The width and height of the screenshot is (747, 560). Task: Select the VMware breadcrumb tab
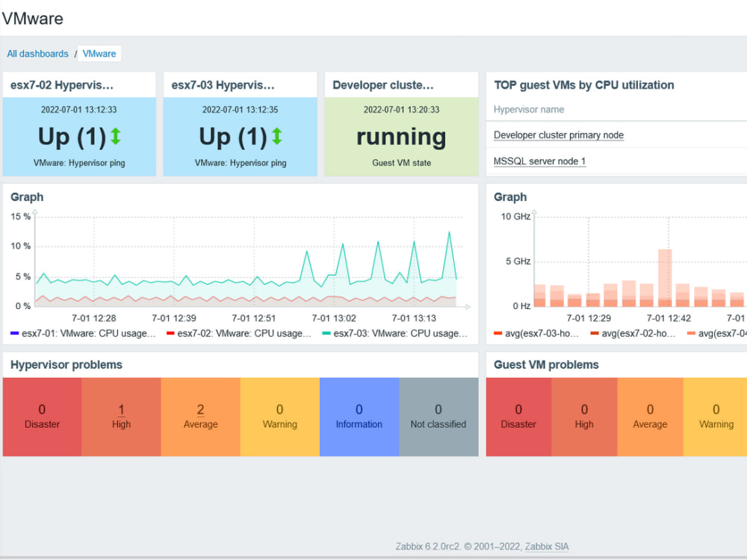click(99, 54)
